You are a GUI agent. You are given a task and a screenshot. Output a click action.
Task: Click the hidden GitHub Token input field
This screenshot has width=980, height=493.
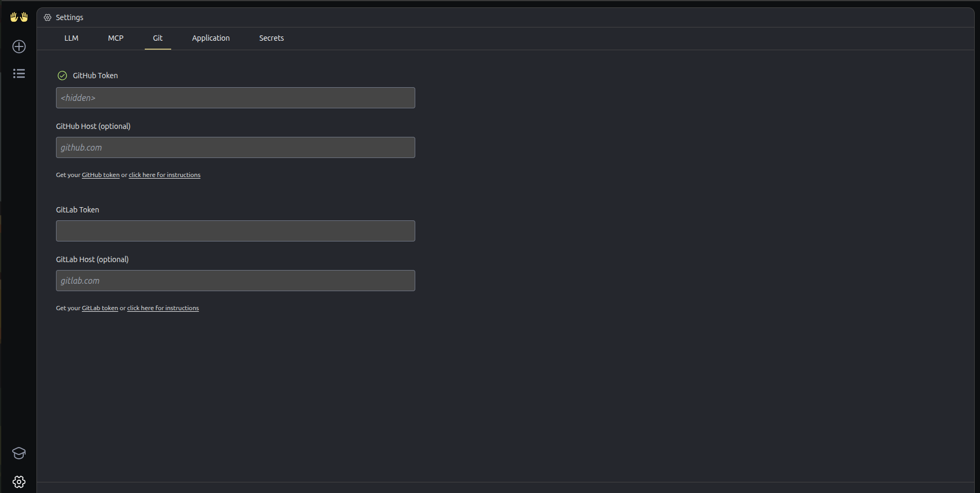click(x=235, y=98)
